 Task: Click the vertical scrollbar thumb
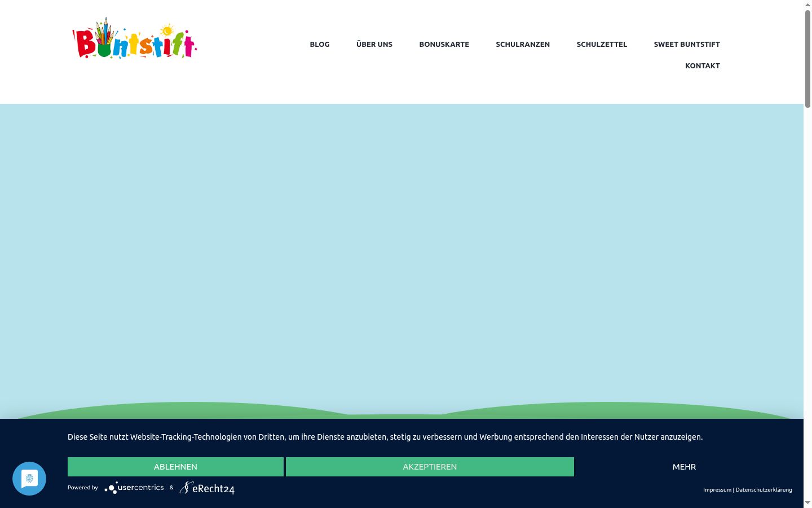[x=807, y=59]
